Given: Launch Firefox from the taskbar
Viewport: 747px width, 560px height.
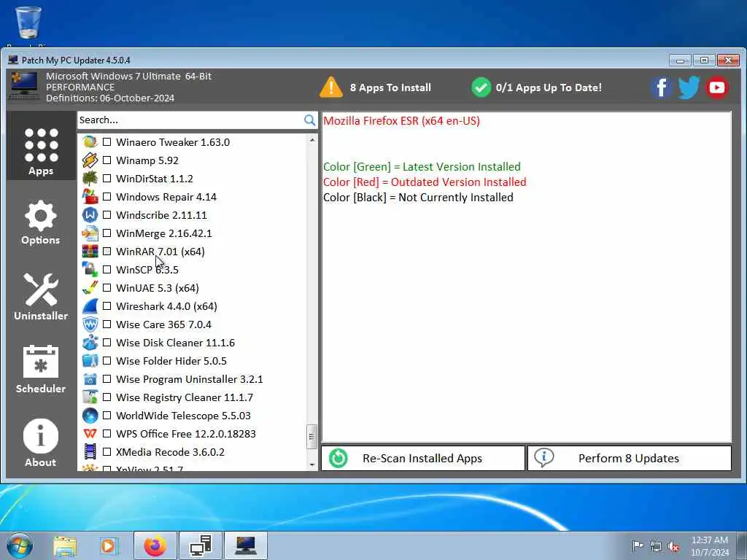Looking at the screenshot, I should [x=155, y=546].
